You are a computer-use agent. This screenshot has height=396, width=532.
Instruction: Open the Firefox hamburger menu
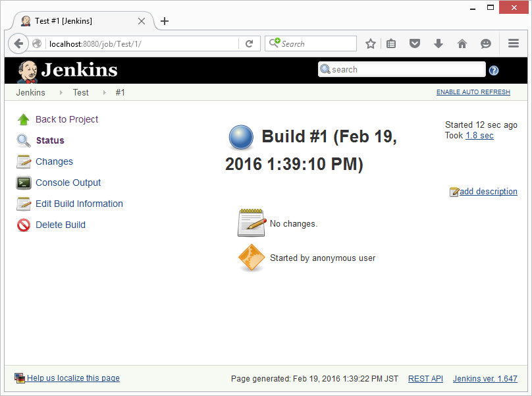(x=514, y=43)
